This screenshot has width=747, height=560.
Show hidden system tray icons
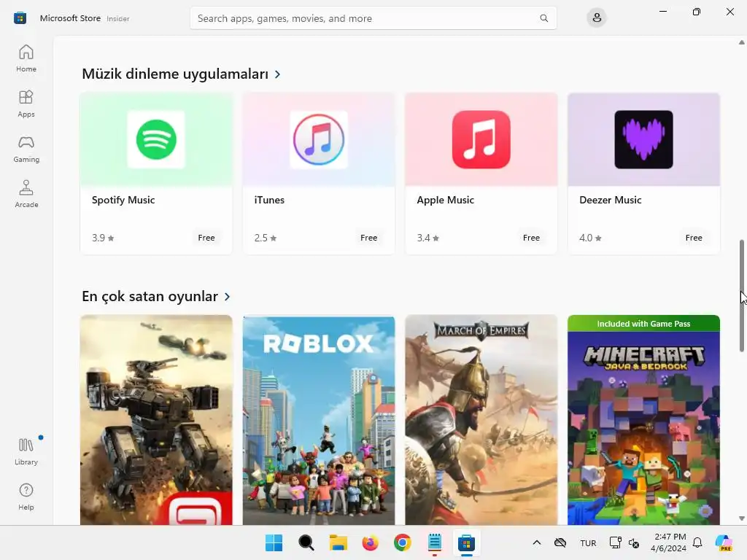tap(537, 542)
